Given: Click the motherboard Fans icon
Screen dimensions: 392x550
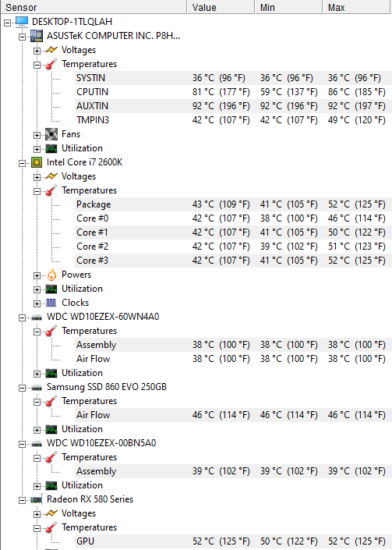Looking at the screenshot, I should pos(51,134).
